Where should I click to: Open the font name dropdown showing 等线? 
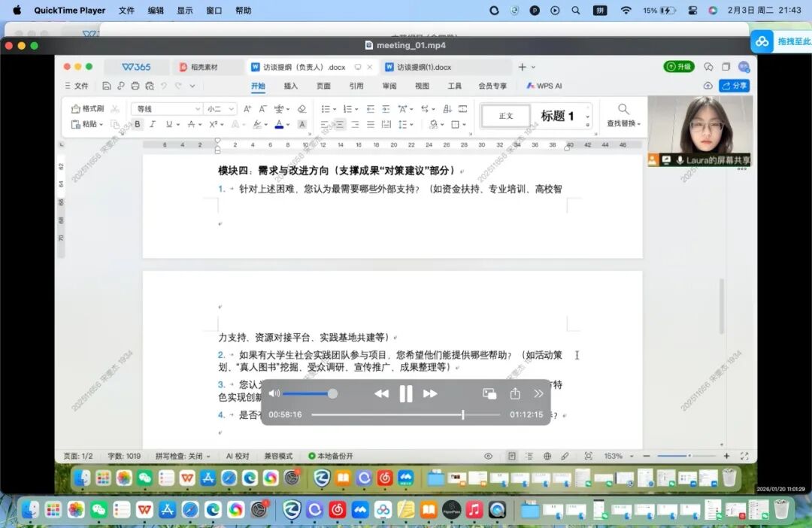[167, 109]
